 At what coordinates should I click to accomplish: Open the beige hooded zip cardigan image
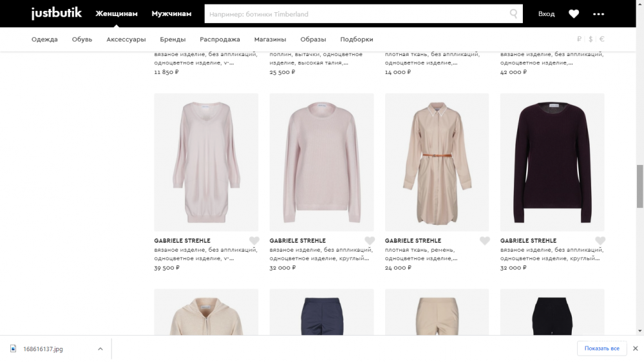(x=206, y=312)
